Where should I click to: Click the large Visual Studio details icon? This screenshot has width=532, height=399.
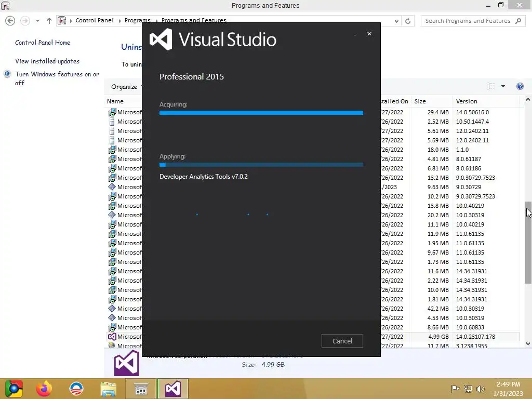point(127,363)
